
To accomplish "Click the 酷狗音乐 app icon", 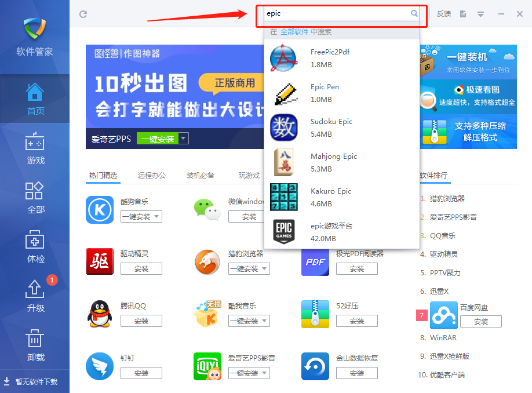I will 100,210.
